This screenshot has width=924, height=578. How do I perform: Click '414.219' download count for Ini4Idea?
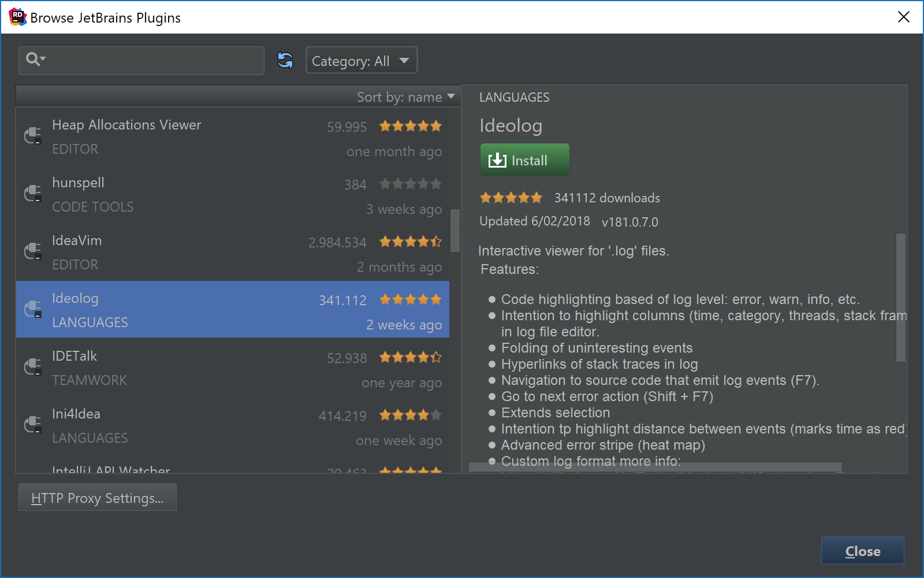(342, 416)
